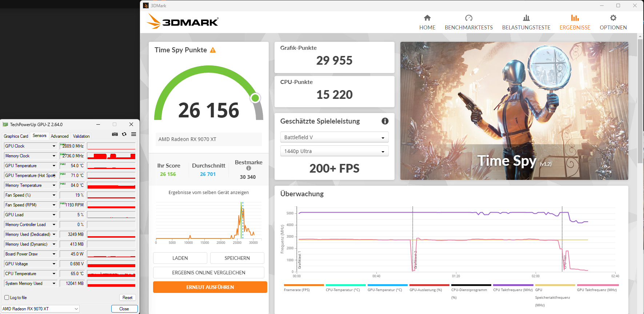644x314 pixels.
Task: Click the GPU-Auslastung (%) red legend swatch
Action: [429, 285]
